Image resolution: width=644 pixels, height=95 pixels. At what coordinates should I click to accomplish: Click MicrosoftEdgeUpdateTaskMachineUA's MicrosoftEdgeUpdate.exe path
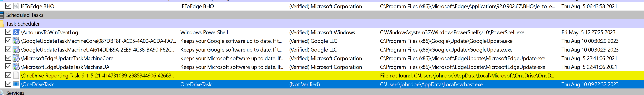[462, 67]
